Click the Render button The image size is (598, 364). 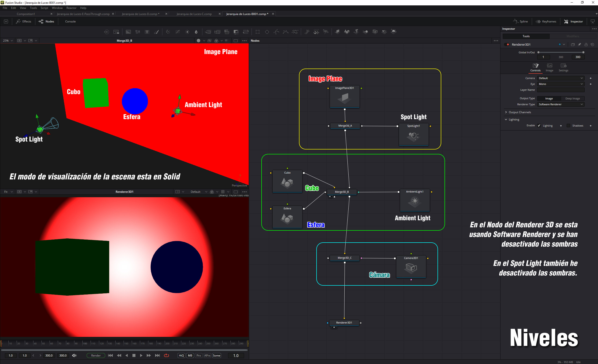point(96,356)
